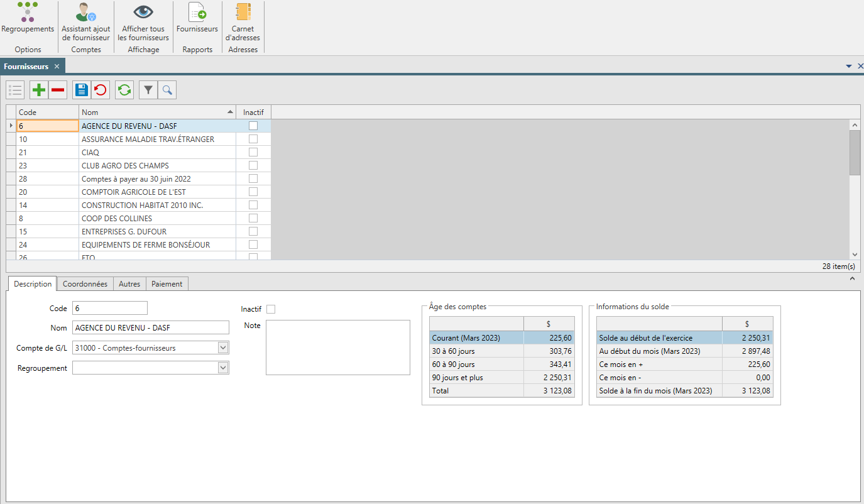
Task: Focus the Note text area
Action: 338,348
